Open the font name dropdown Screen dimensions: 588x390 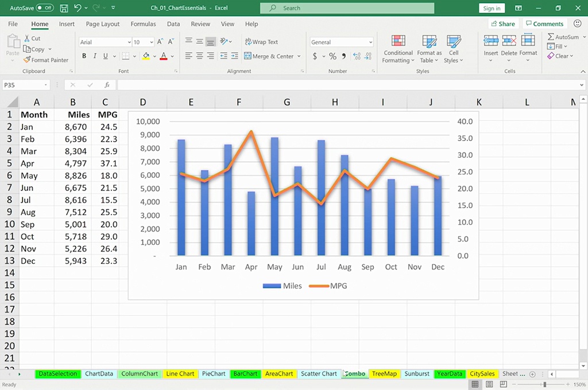(129, 42)
